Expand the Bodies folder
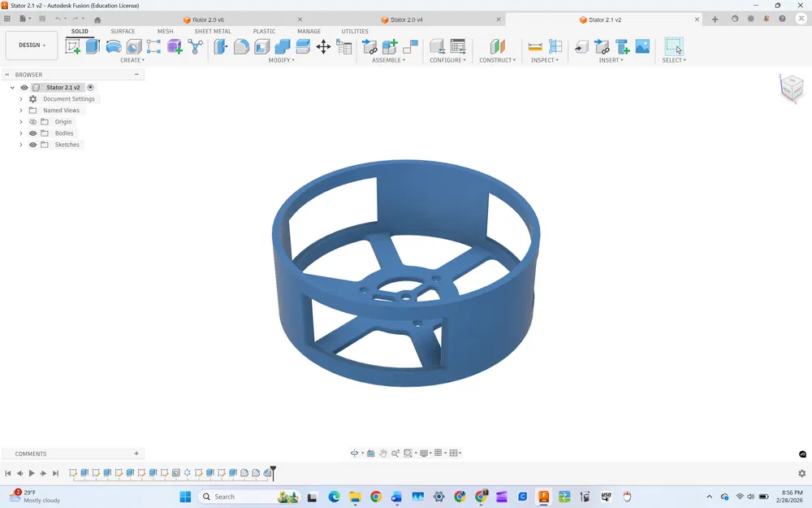This screenshot has width=812, height=508. (21, 133)
